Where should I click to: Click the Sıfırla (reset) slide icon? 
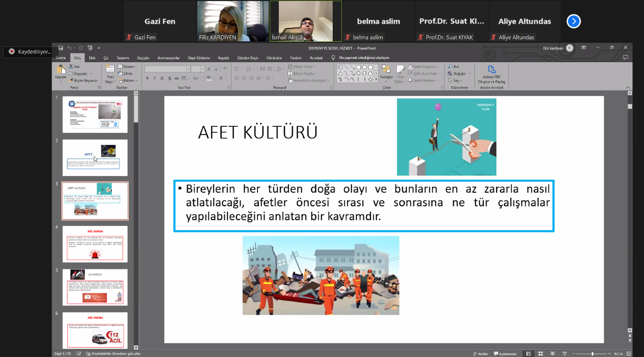tap(125, 73)
